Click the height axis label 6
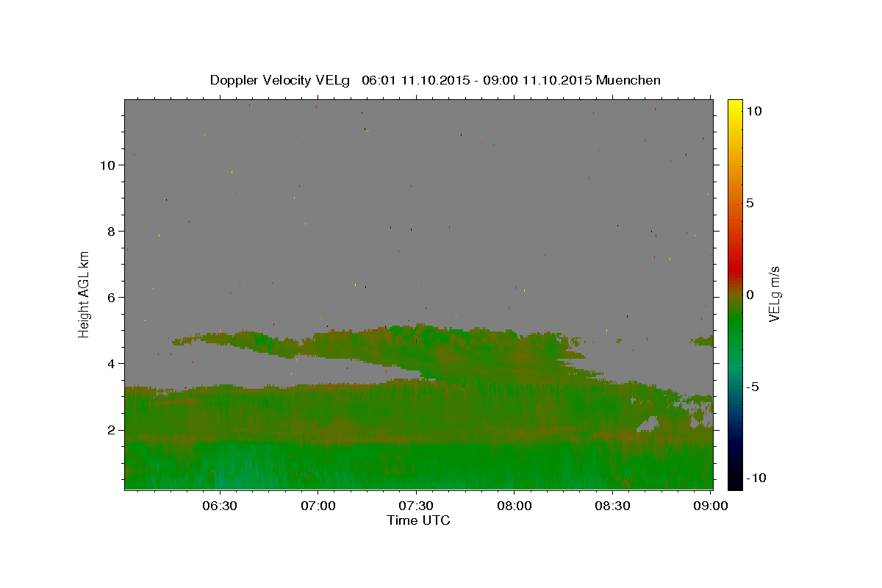This screenshot has width=882, height=588. tap(111, 298)
